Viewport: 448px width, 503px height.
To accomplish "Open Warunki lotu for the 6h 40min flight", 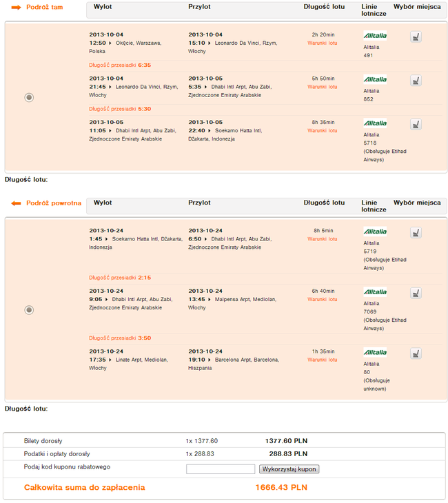I will [322, 299].
